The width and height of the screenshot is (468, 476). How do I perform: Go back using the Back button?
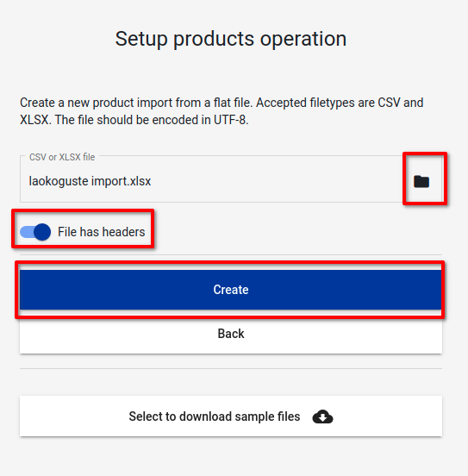coord(231,334)
